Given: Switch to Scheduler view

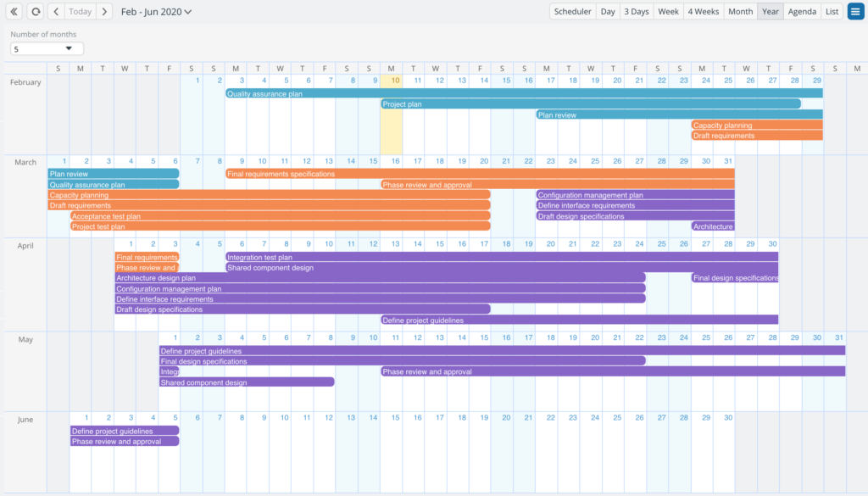Looking at the screenshot, I should 572,12.
